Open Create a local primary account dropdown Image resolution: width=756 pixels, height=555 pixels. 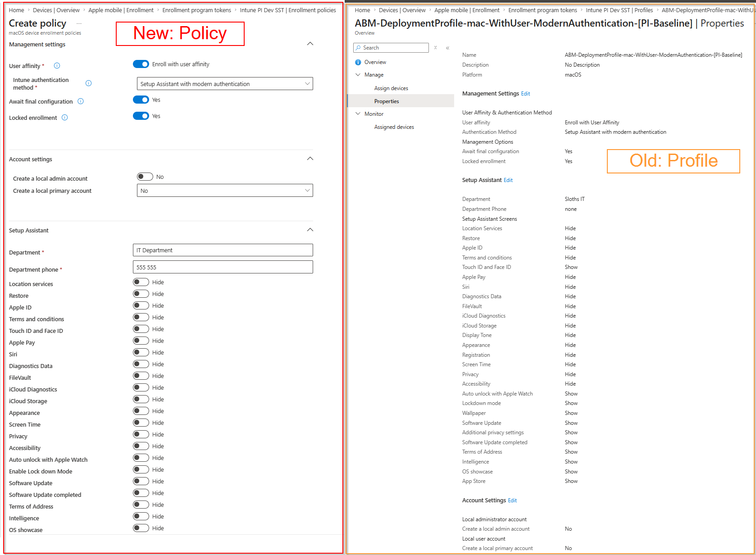[225, 191]
